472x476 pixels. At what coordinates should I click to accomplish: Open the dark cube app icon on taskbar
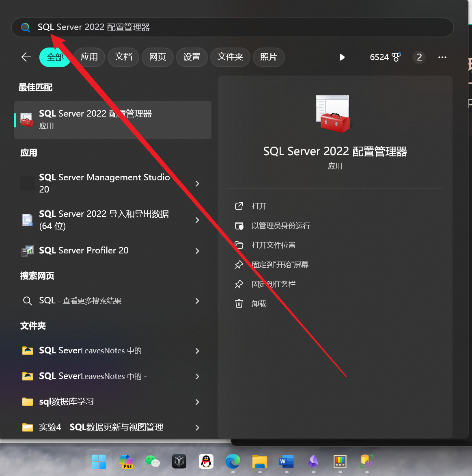pos(179,461)
